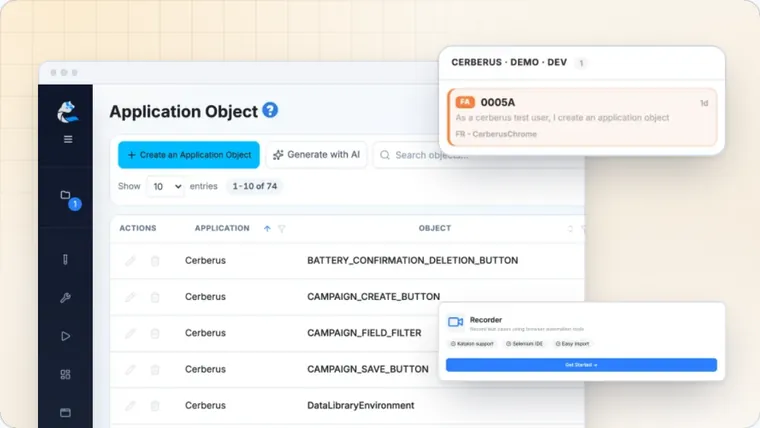Screen dimensions: 760x428
Task: Filter the Application column with the funnel
Action: pos(282,228)
